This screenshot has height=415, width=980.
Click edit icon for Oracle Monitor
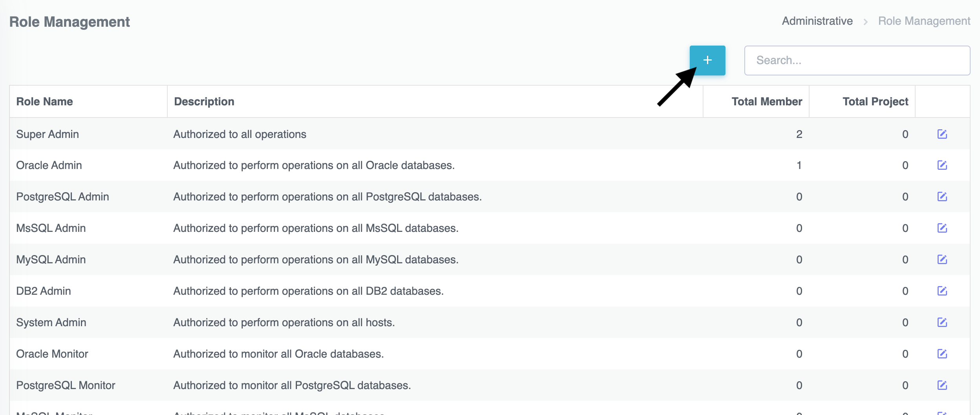pos(942,354)
